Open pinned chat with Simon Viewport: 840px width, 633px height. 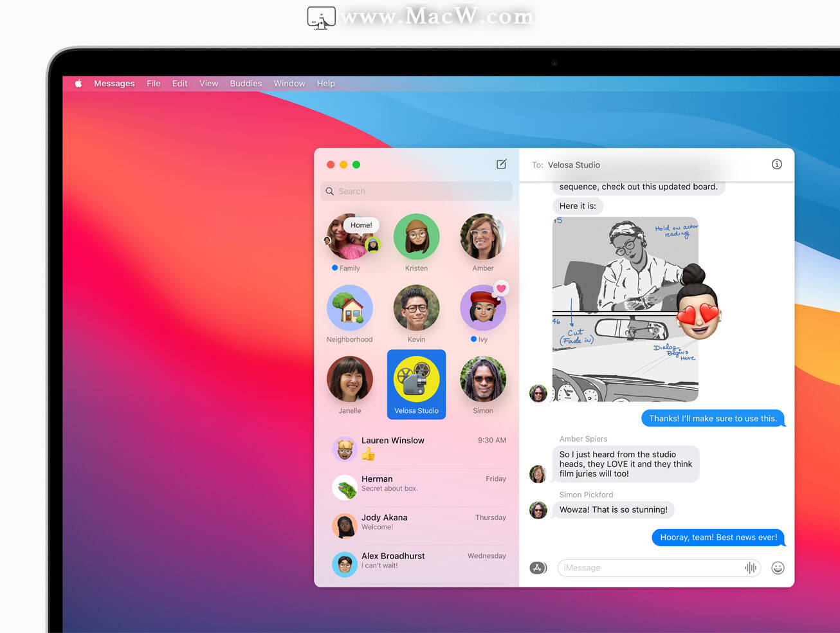point(483,385)
